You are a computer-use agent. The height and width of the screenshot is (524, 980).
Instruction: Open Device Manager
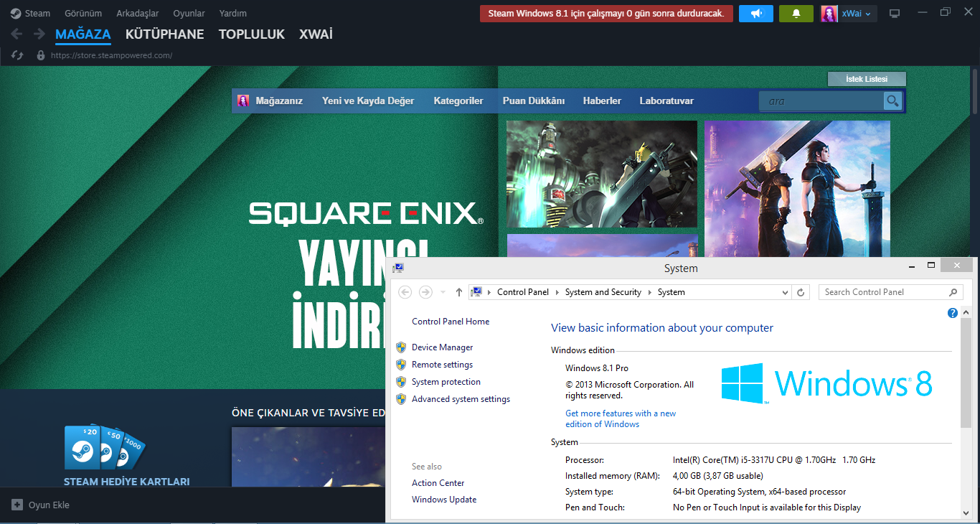[x=443, y=347]
